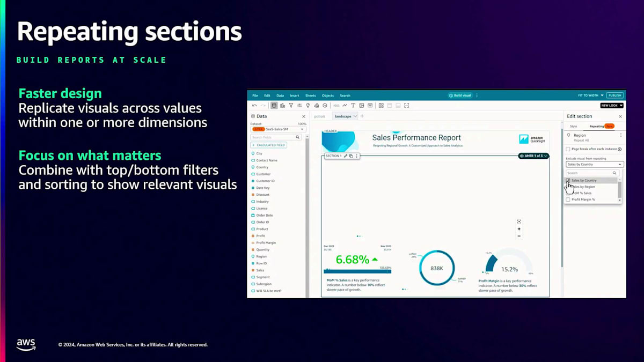The image size is (644, 362).
Task: Close the Edit section panel
Action: point(620,116)
